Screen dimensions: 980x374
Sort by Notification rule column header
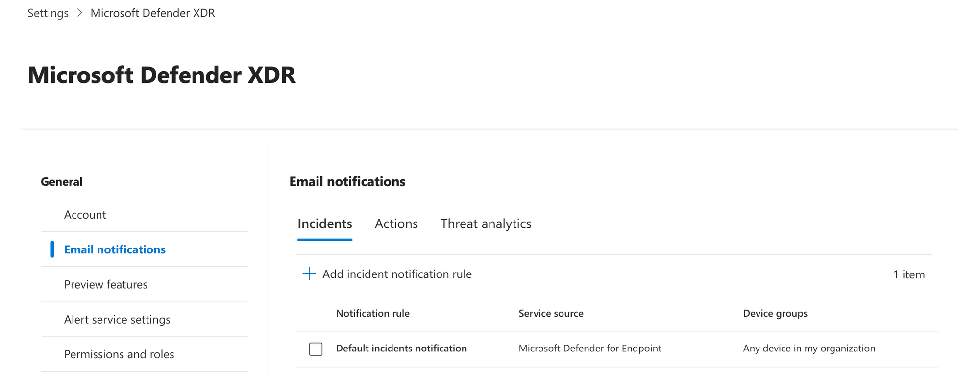372,313
